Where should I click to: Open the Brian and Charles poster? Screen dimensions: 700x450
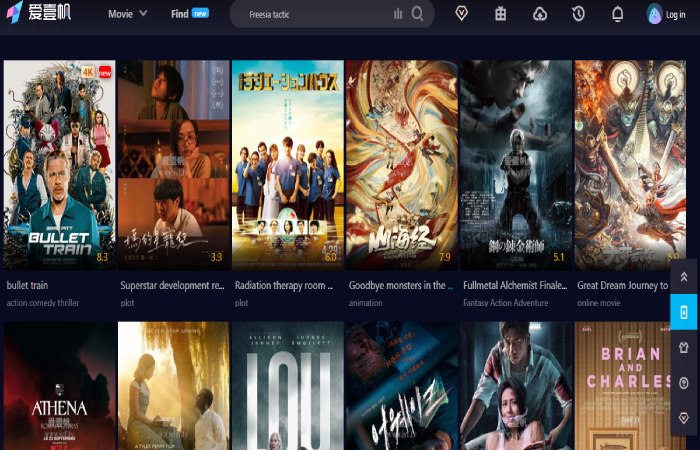coord(630,386)
